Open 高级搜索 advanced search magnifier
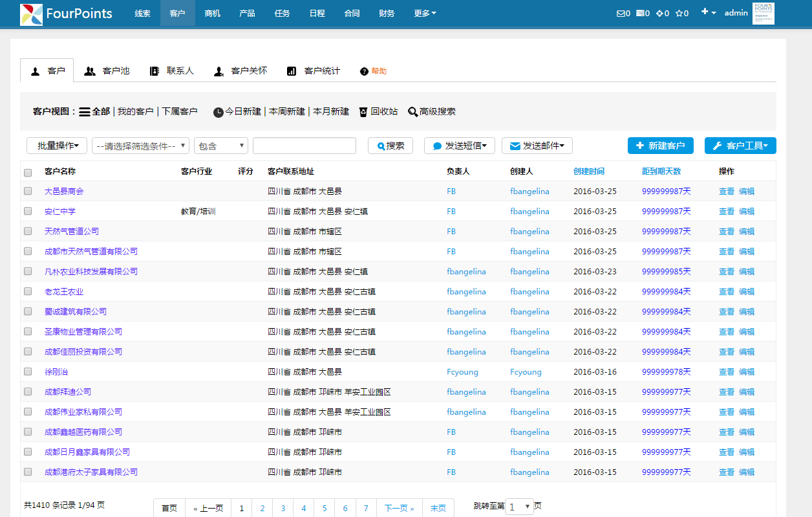Image resolution: width=812 pixels, height=517 pixels. pos(432,111)
